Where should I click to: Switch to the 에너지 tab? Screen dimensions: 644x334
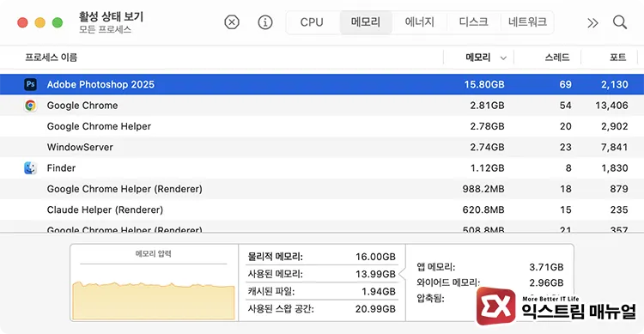(x=419, y=22)
